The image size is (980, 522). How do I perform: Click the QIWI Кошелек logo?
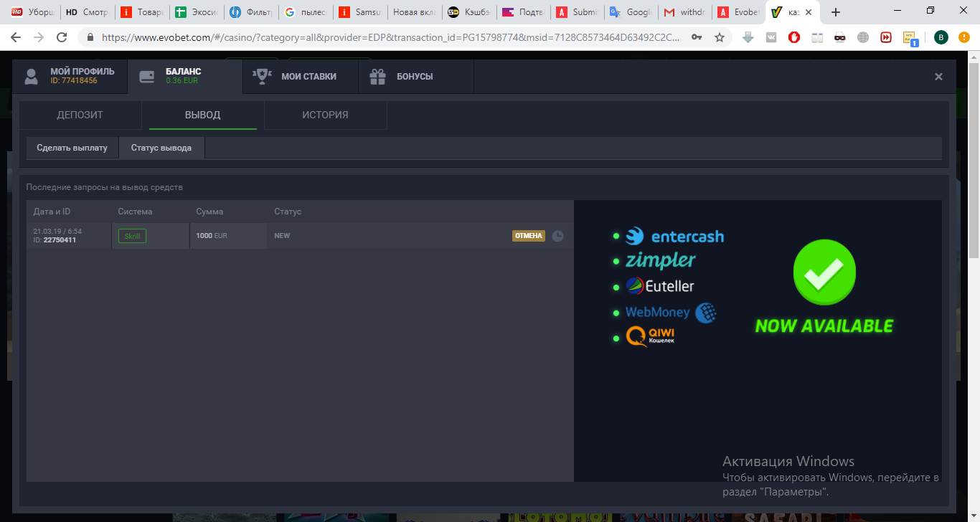[650, 336]
